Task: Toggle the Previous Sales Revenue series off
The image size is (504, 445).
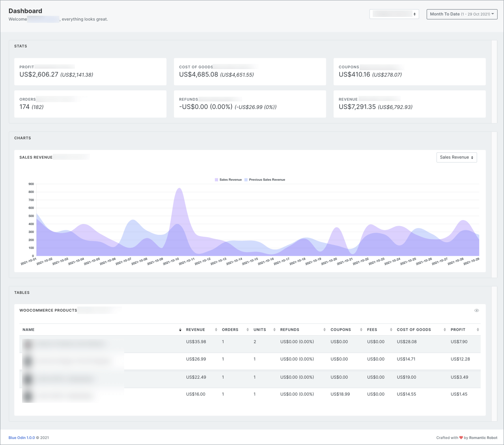Action: coord(265,179)
